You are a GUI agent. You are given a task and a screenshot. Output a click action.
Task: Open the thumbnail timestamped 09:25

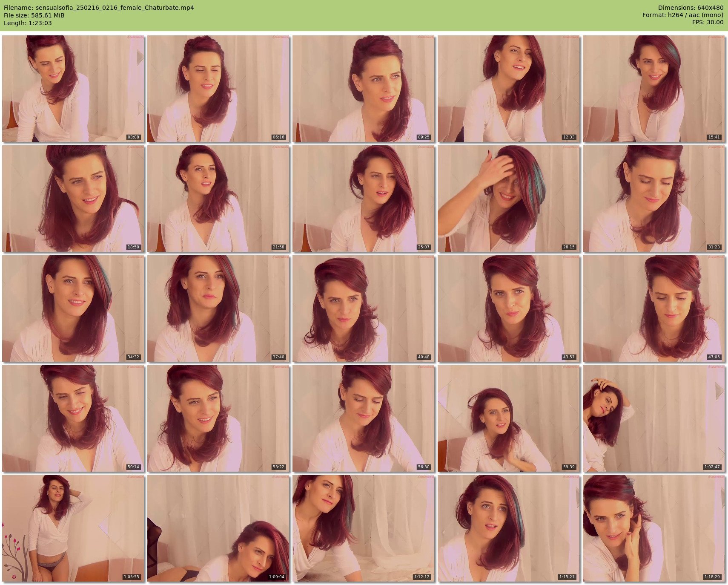pos(364,89)
